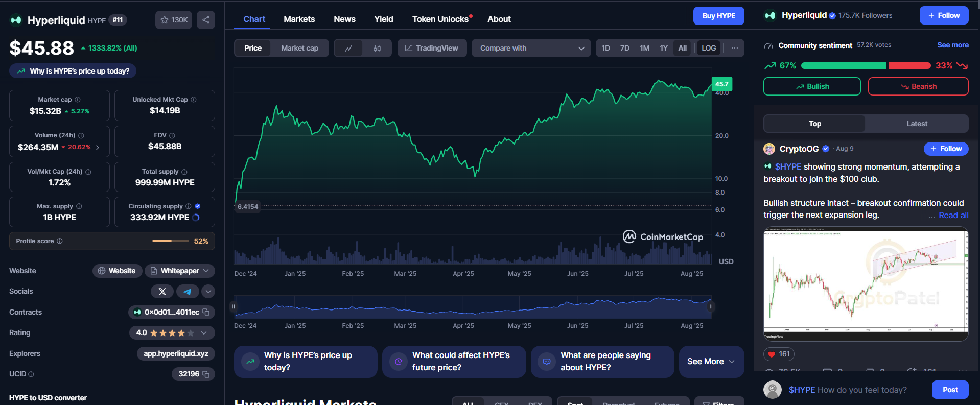Viewport: 980px width, 405px height.
Task: Vote Bullish on community sentiment
Action: click(812, 86)
